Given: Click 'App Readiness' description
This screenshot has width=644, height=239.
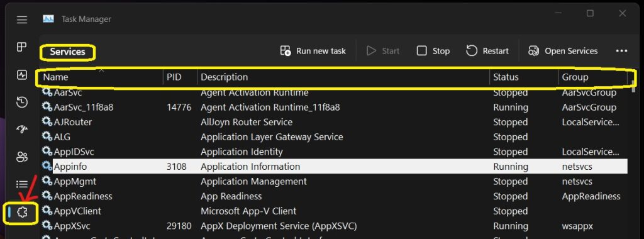Looking at the screenshot, I should click(231, 196).
